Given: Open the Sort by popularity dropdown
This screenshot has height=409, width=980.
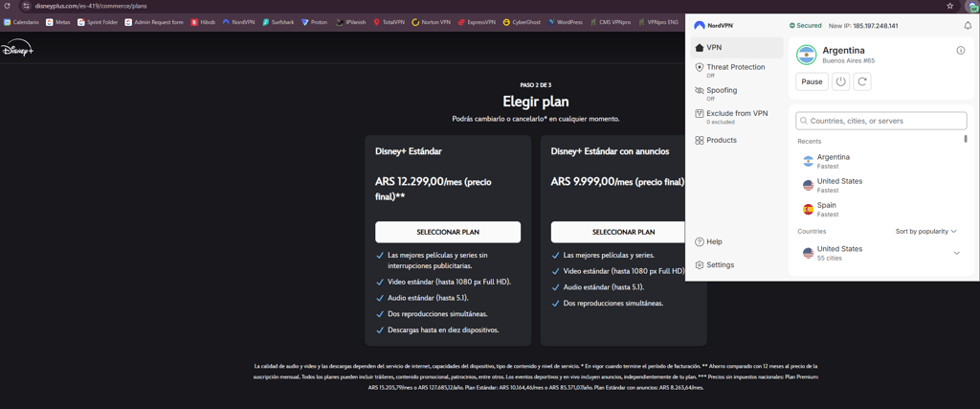Looking at the screenshot, I should [925, 232].
